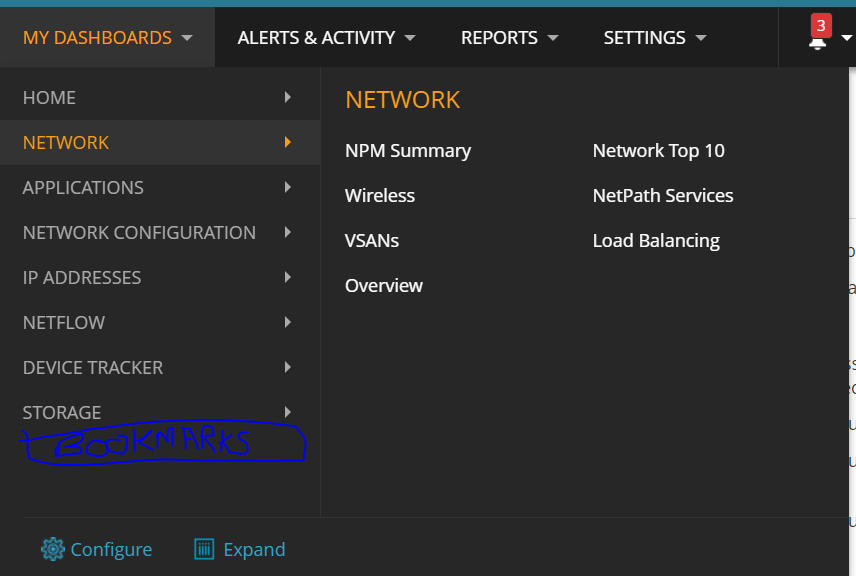Open the Network Top 10 dashboard
856x576 pixels.
pos(658,151)
